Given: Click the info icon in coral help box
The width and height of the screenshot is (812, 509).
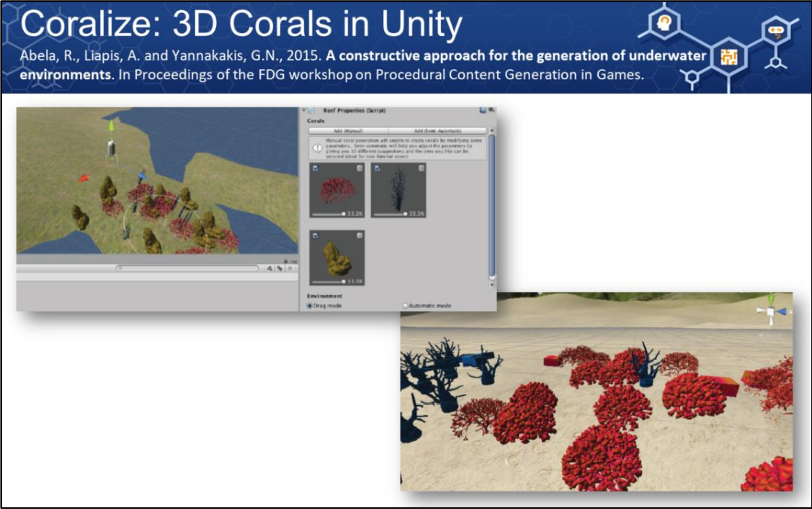Looking at the screenshot, I should pos(318,148).
